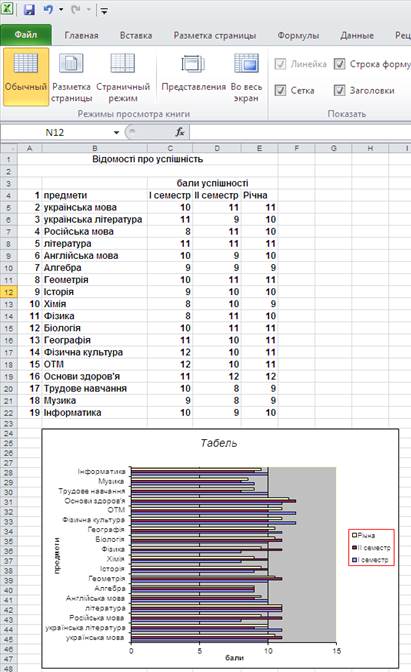Toggle the Сетка gridlines checkbox

[280, 90]
